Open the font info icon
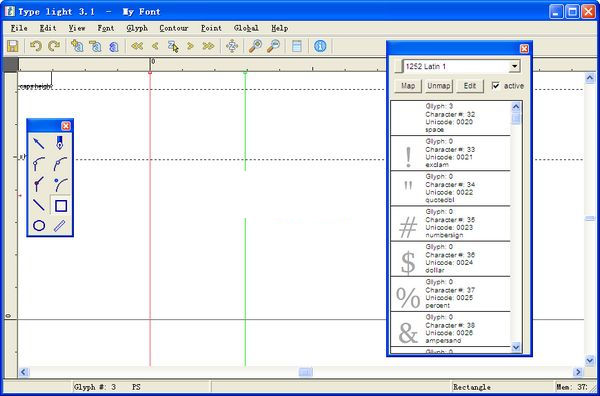Image resolution: width=600 pixels, height=396 pixels. coord(320,46)
